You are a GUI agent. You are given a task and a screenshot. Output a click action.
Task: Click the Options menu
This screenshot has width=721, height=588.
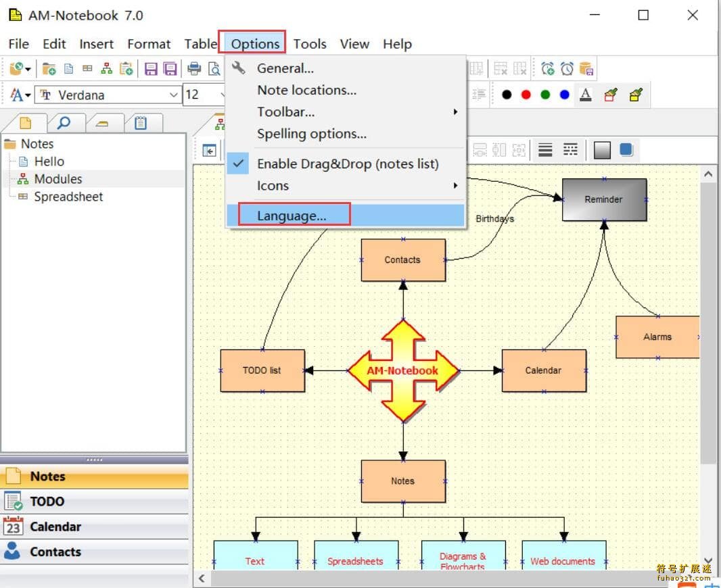pos(255,44)
